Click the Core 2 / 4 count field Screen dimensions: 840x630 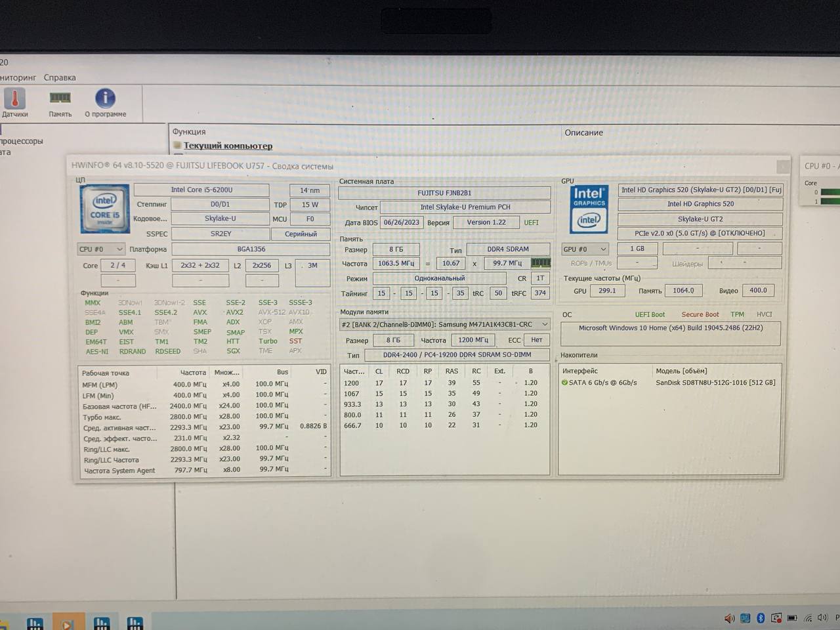pos(118,265)
